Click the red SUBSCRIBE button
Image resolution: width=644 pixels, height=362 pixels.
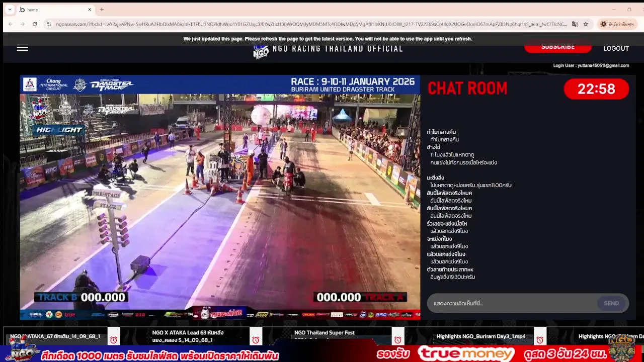tap(558, 47)
